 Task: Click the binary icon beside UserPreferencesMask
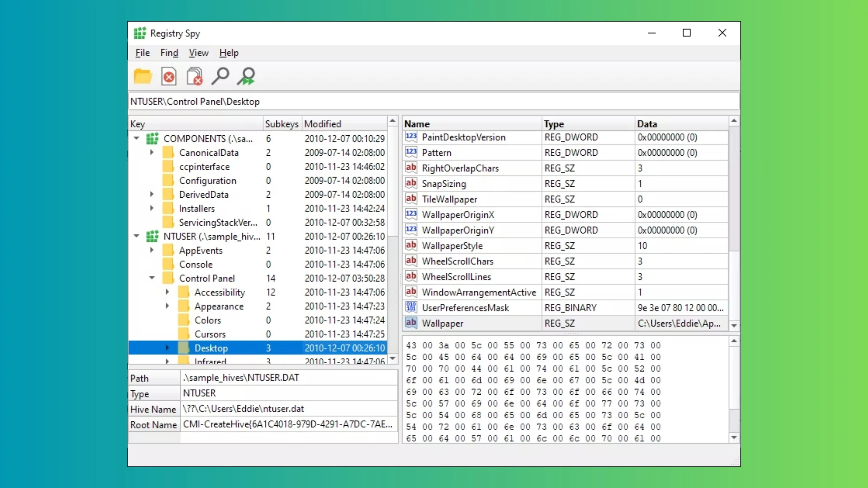coord(411,308)
